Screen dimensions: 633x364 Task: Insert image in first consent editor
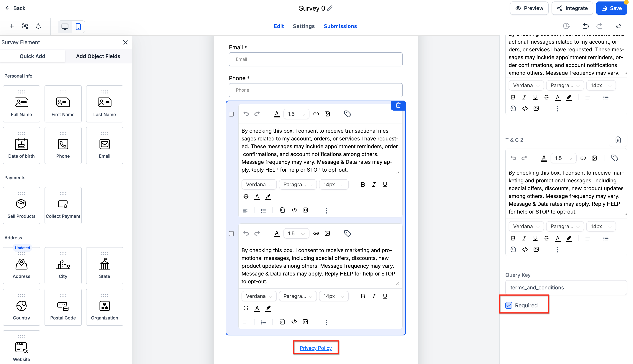[x=327, y=114]
